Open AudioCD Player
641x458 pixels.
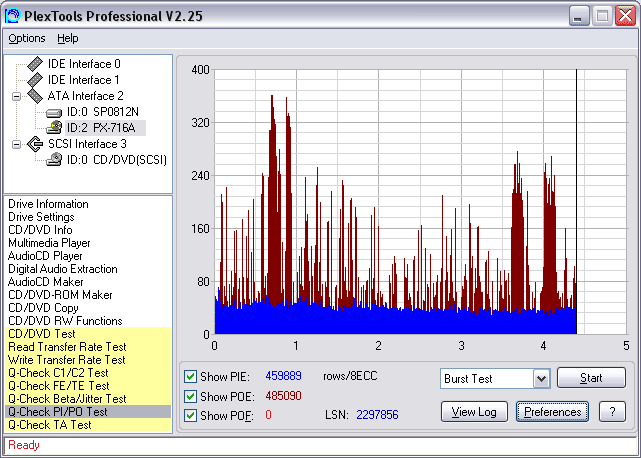click(45, 256)
